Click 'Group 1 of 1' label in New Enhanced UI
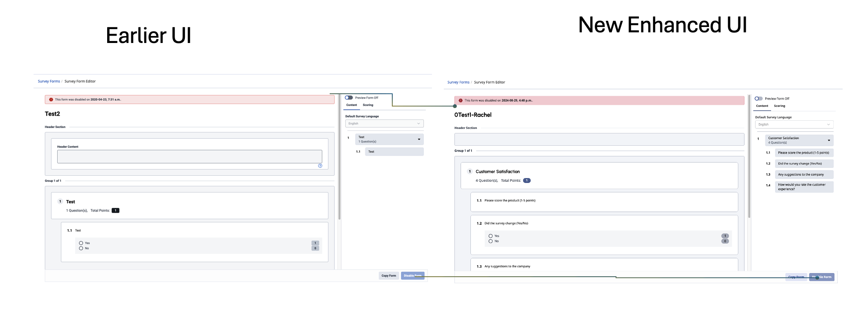The width and height of the screenshot is (868, 316). (x=463, y=151)
